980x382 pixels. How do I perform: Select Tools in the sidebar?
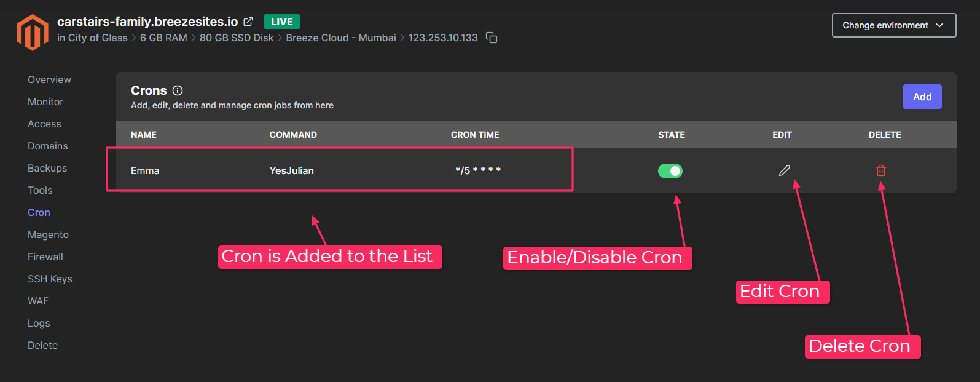(x=40, y=190)
